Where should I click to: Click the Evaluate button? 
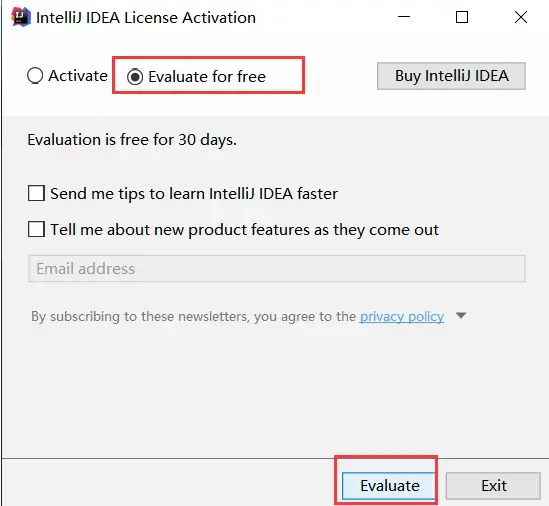[x=389, y=486]
